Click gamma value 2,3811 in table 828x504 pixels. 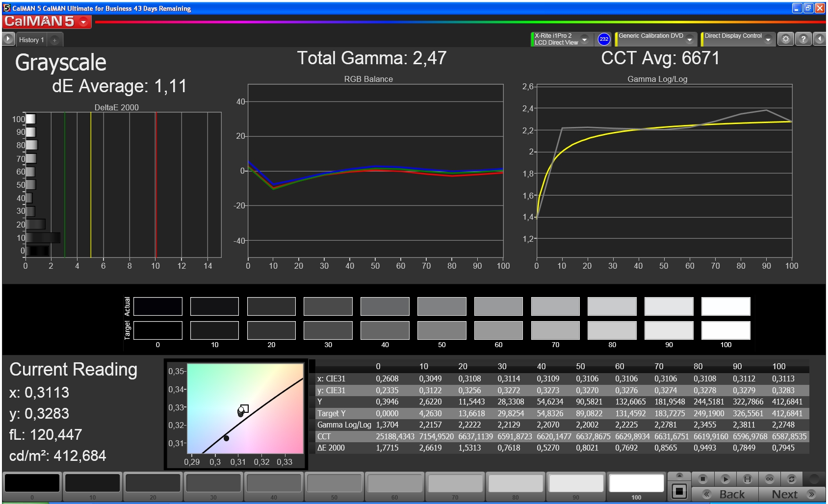point(744,425)
